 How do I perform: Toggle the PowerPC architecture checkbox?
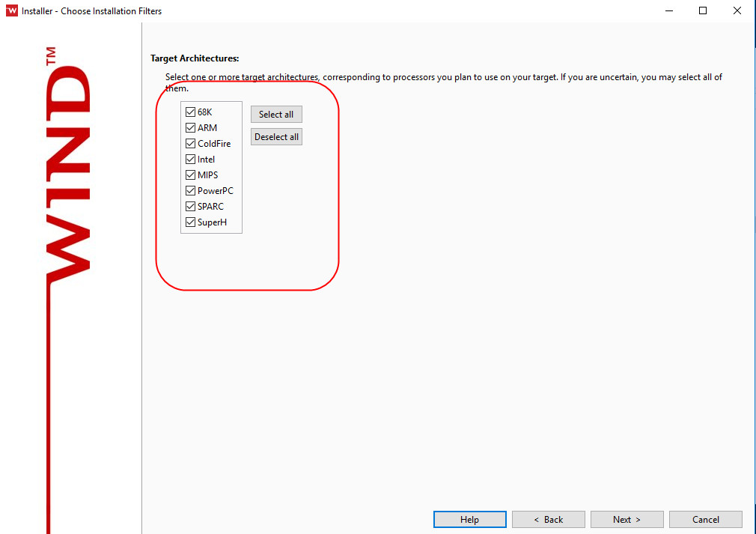(x=190, y=190)
